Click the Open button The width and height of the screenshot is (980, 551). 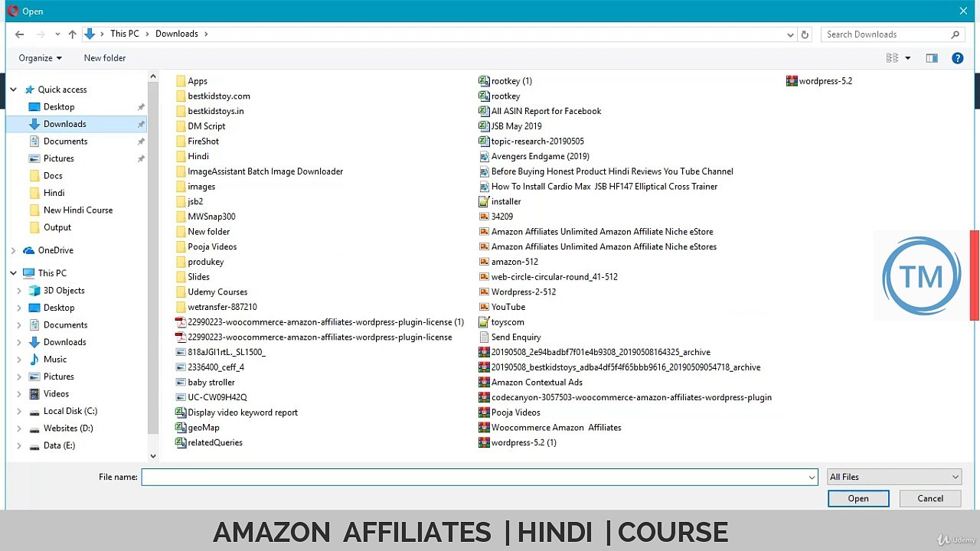coord(858,499)
